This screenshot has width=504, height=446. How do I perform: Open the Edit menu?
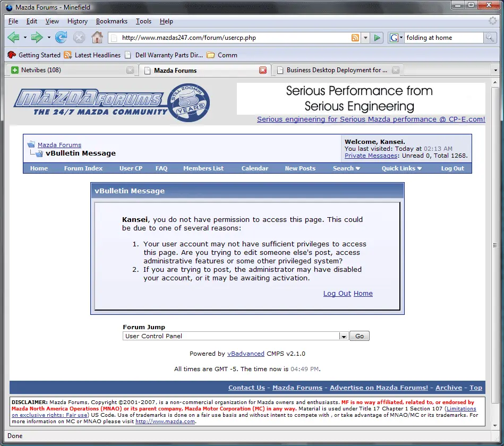(31, 21)
